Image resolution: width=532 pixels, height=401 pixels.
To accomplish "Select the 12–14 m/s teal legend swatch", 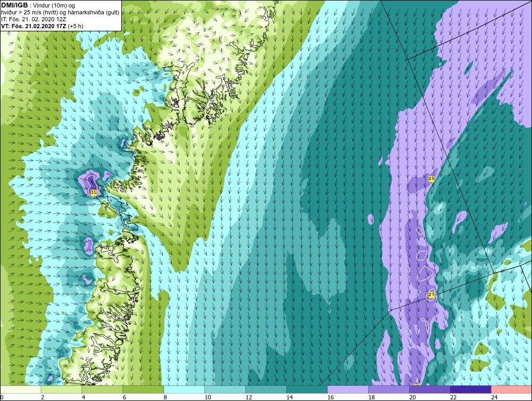I will click(266, 389).
